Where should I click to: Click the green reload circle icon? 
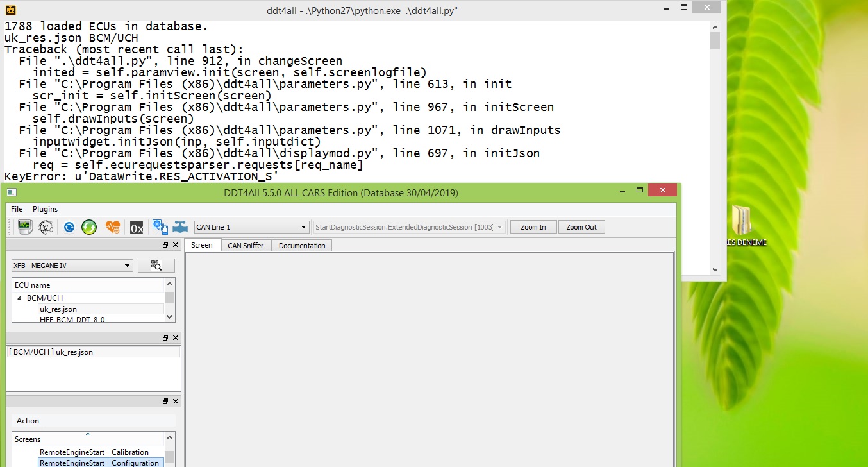[88, 226]
